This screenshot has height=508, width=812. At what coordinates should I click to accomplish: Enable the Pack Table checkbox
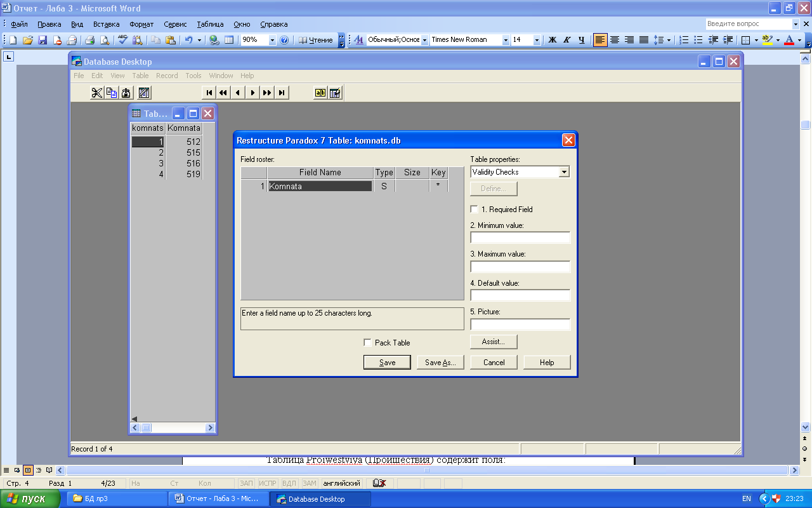pos(367,343)
